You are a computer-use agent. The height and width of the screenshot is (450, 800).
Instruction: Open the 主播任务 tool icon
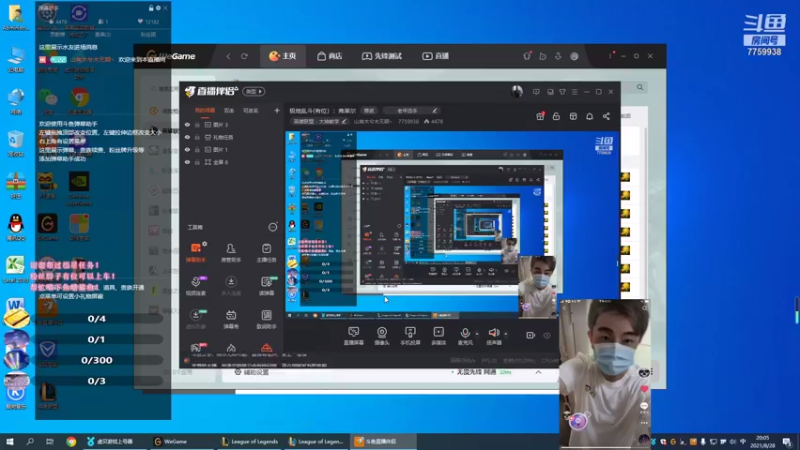pos(266,252)
